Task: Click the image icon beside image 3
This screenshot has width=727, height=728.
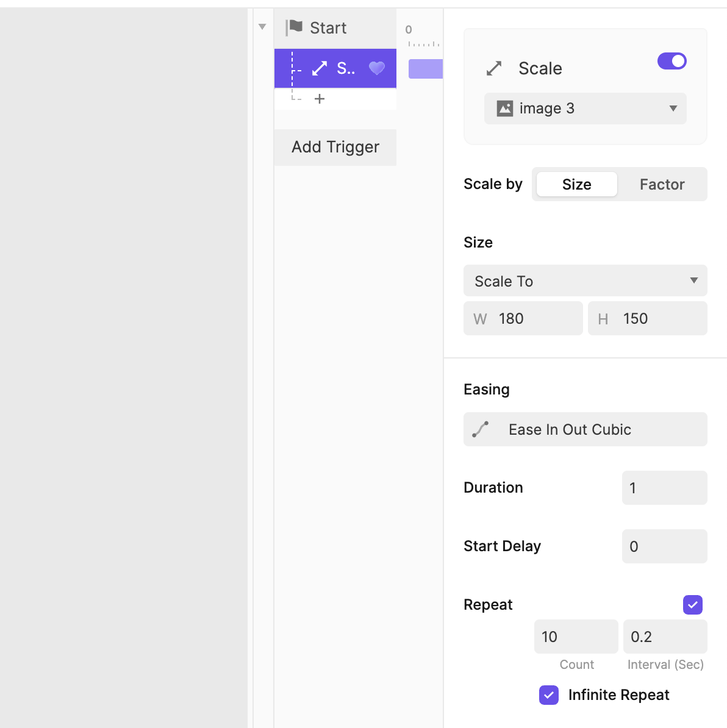Action: pyautogui.click(x=505, y=109)
